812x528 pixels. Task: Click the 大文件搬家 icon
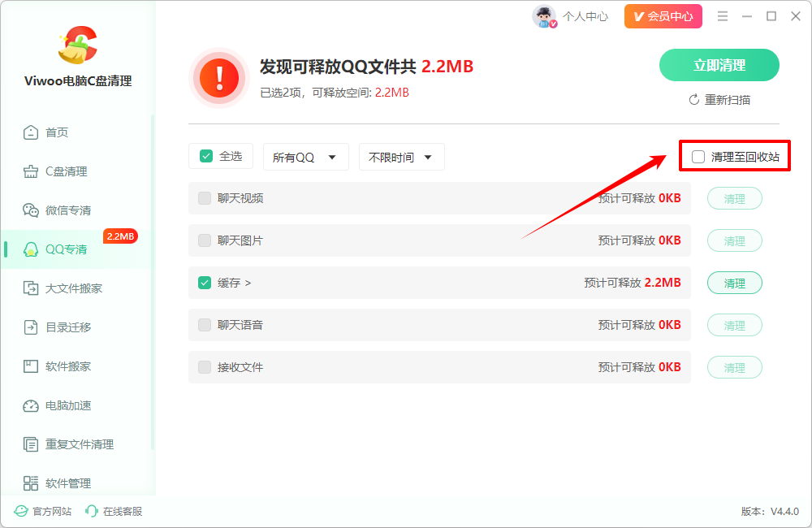[x=31, y=288]
